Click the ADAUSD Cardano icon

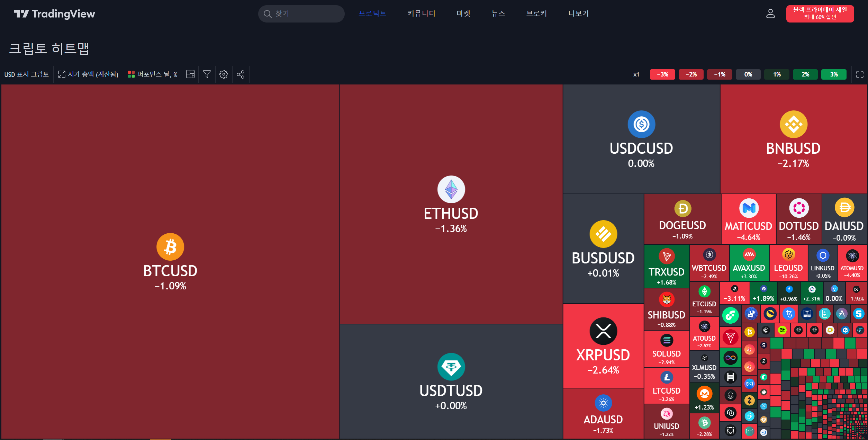coord(603,403)
